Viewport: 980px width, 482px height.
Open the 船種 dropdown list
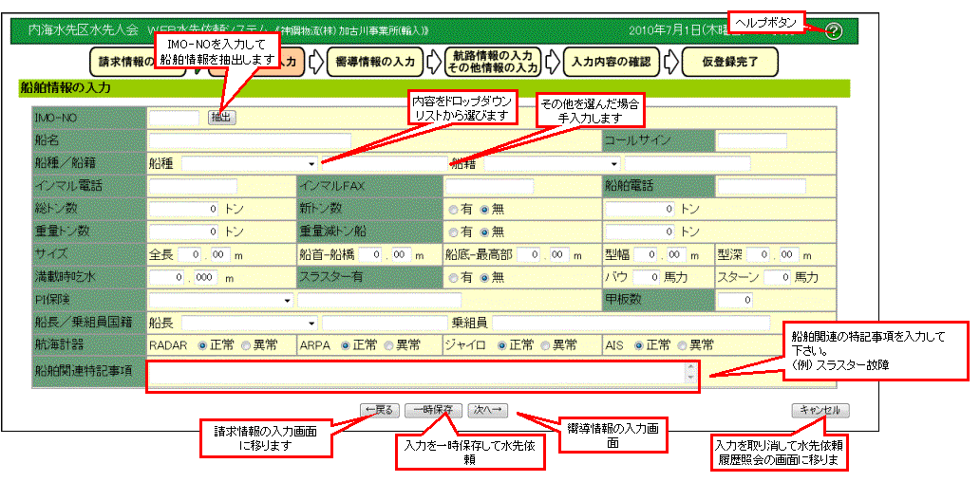click(x=251, y=163)
